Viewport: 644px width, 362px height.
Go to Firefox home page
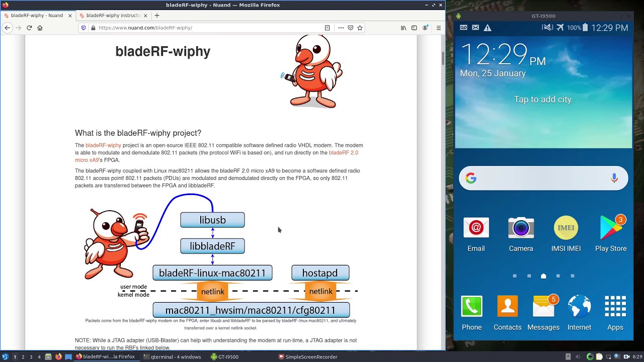click(40, 28)
